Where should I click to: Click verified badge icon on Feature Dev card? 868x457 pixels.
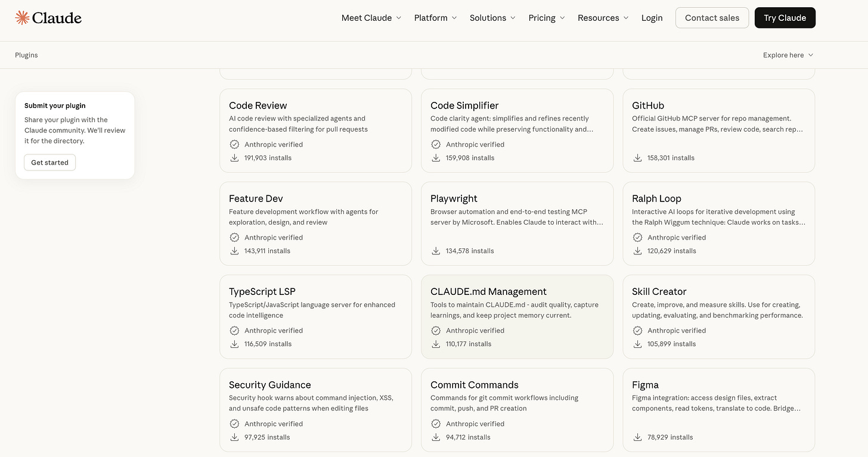pyautogui.click(x=234, y=237)
